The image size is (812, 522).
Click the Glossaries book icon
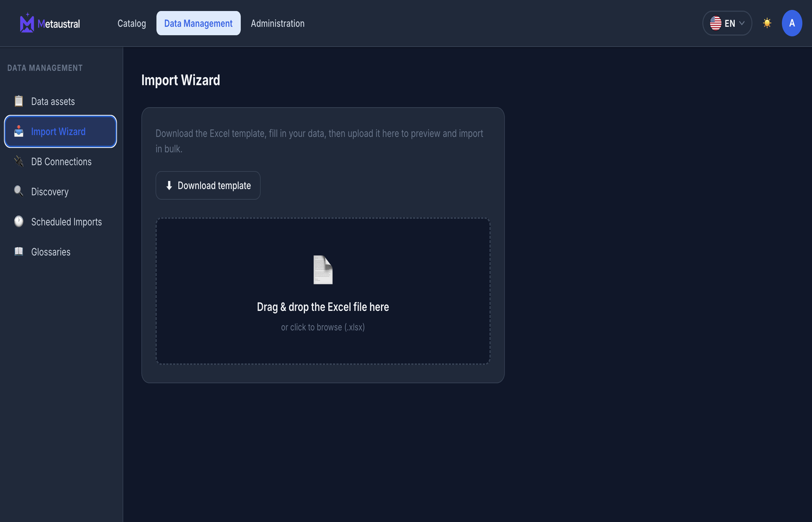[19, 252]
